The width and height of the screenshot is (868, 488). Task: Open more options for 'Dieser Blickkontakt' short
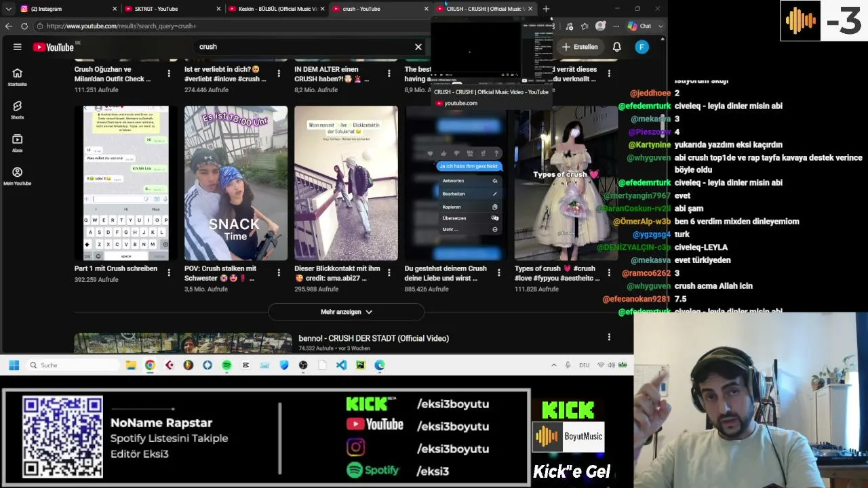click(x=389, y=272)
